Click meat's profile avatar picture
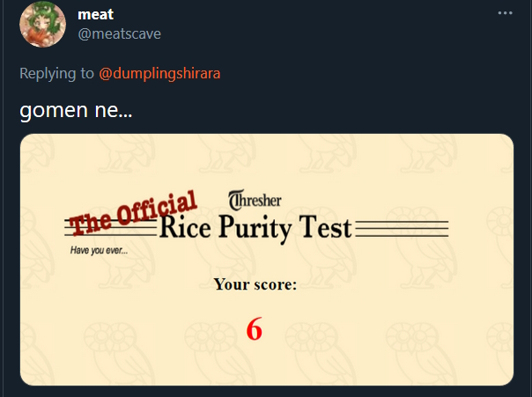 coord(43,24)
